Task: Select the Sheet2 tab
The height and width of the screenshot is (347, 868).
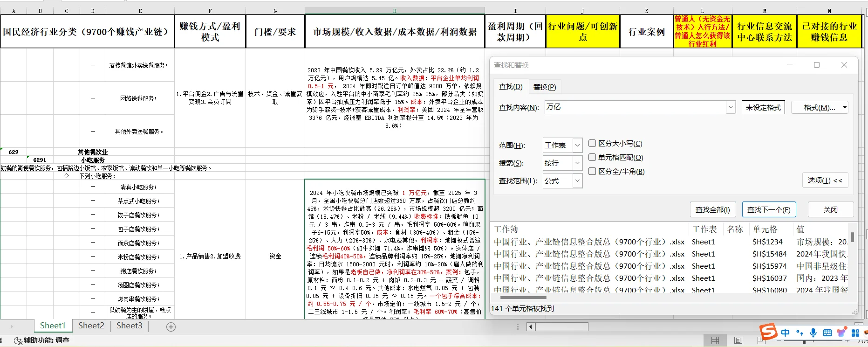Action: [x=91, y=326]
